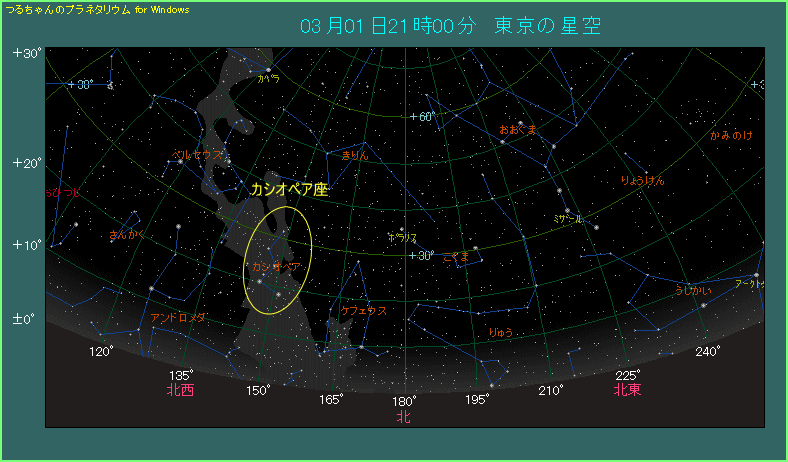The height and width of the screenshot is (462, 788).
Task: Select the ケフェウス constellation label
Action: click(363, 311)
